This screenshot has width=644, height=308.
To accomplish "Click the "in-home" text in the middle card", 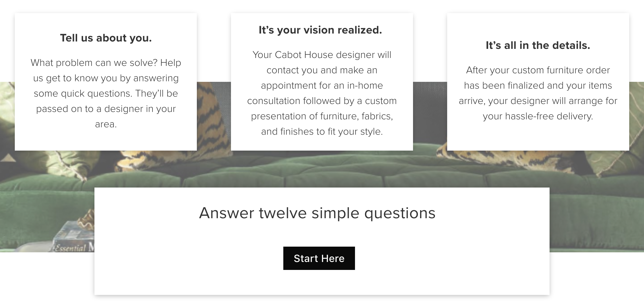I will (x=365, y=86).
